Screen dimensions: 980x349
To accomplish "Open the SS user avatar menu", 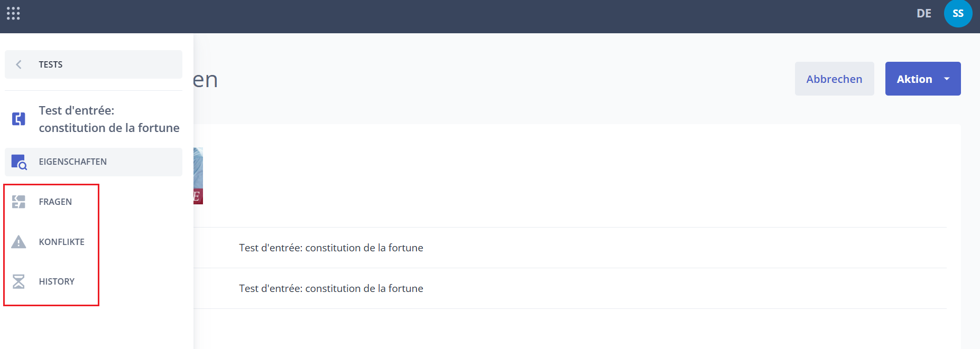I will pos(958,13).
